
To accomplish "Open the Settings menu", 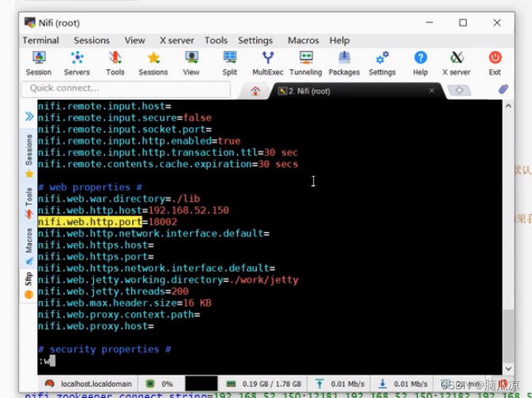I will pyautogui.click(x=255, y=41).
